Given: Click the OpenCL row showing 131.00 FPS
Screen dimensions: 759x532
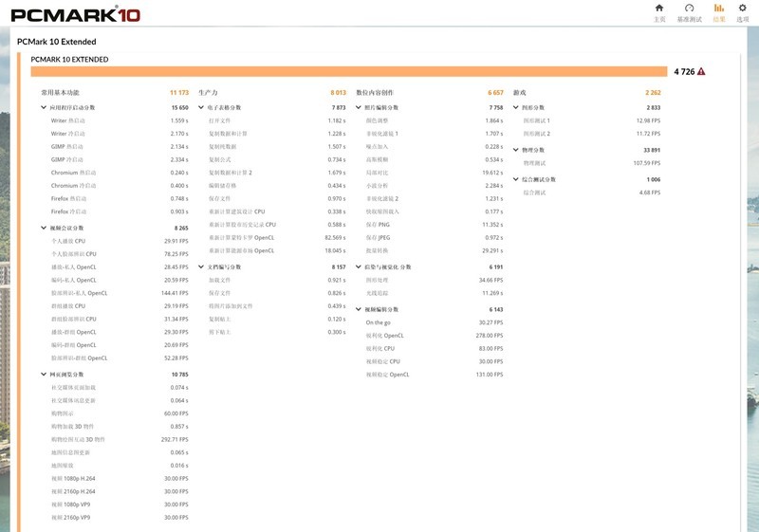Looking at the screenshot, I should [x=435, y=375].
